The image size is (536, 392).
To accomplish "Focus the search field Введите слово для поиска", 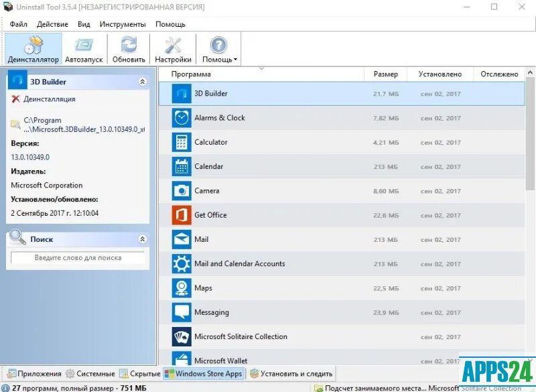I will [78, 258].
